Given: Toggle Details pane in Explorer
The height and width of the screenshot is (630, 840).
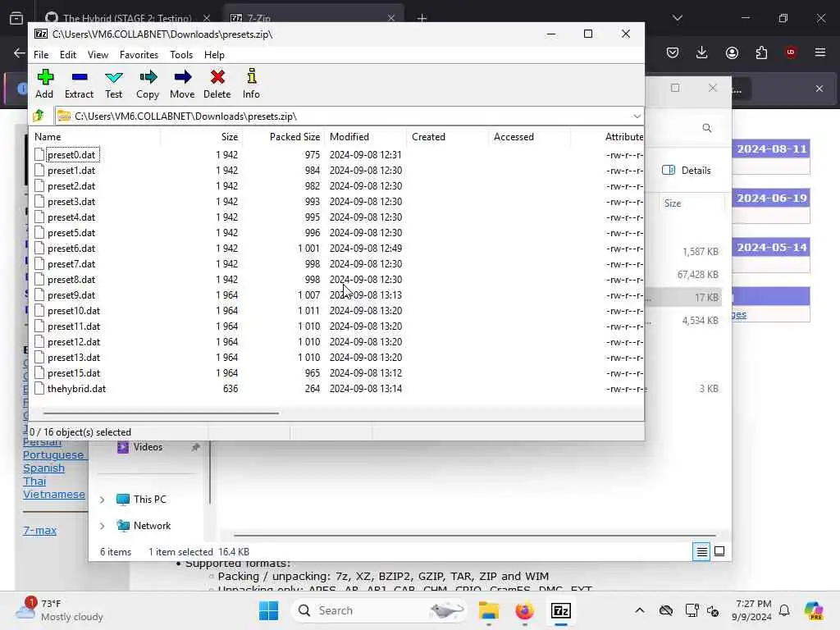Looking at the screenshot, I should click(x=687, y=171).
